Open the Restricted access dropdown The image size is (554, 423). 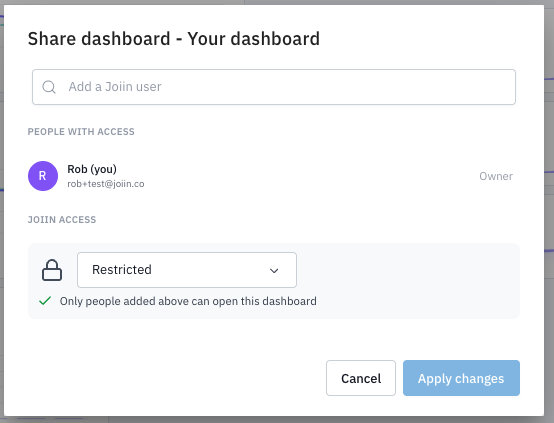(x=187, y=270)
